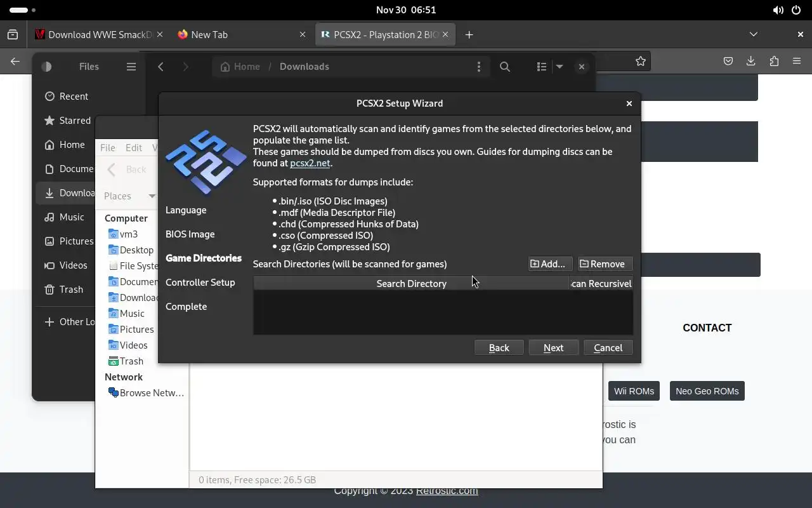Select the Controller Setup wizard step
Screen dimensions: 812x508
(x=200, y=282)
